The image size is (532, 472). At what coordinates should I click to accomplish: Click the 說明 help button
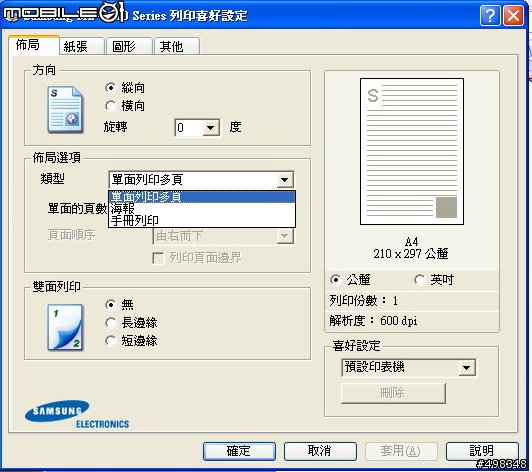tap(482, 451)
